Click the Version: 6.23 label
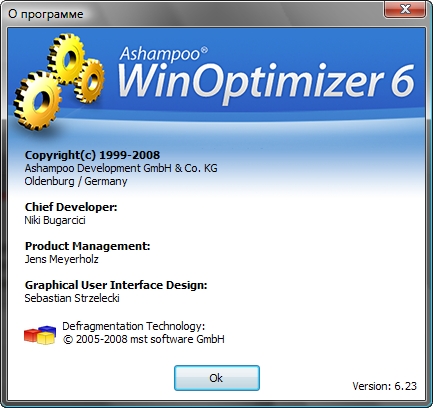 [x=384, y=386]
